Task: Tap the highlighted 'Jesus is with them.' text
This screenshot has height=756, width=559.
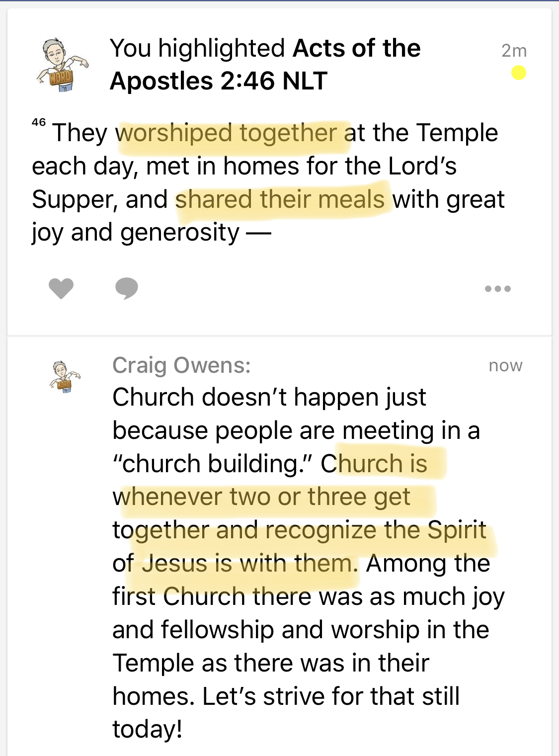Action: [249, 564]
